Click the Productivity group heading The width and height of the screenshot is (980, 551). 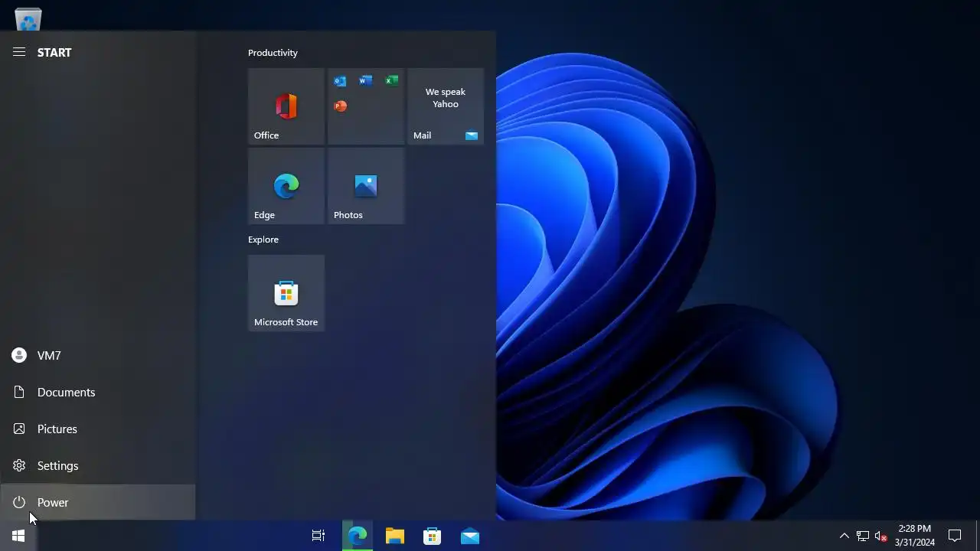coord(273,53)
